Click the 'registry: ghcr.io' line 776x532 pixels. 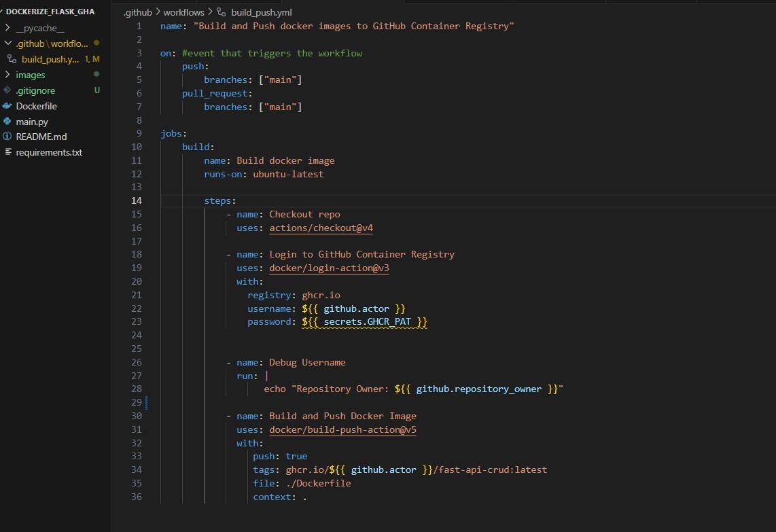click(x=294, y=295)
